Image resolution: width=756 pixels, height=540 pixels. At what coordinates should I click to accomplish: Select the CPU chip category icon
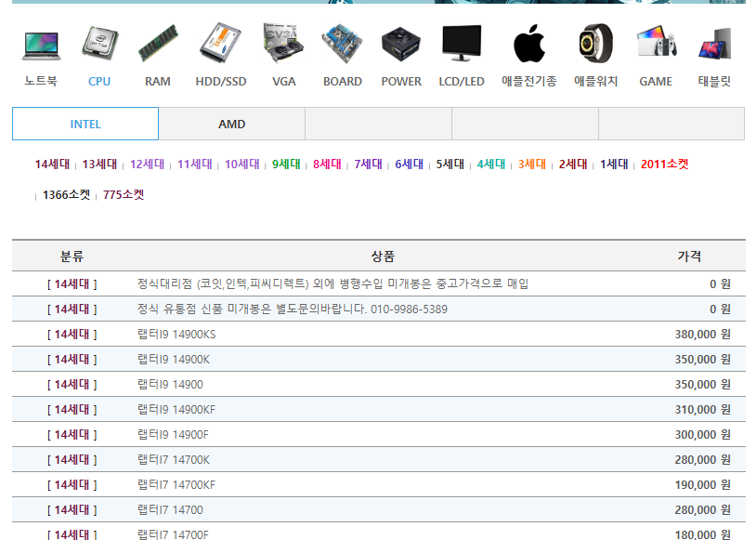point(99,44)
